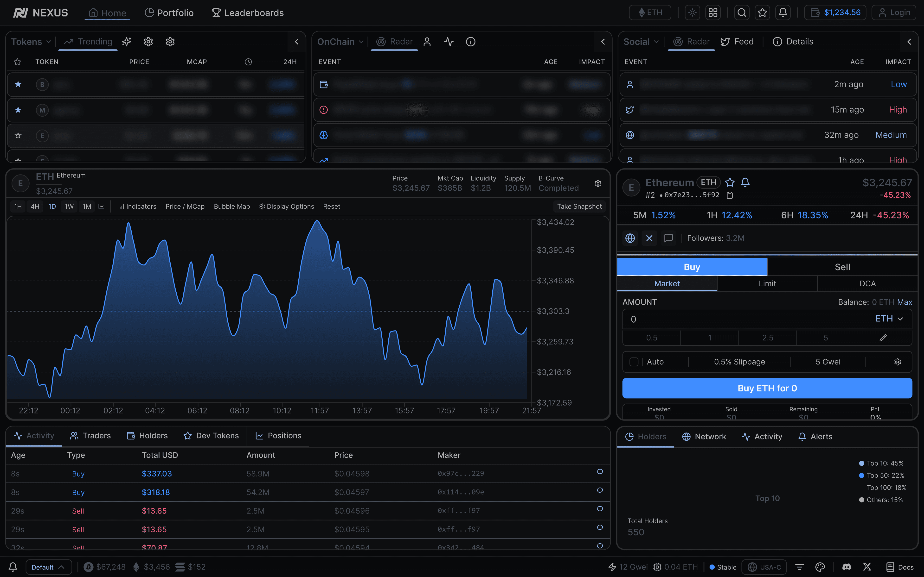This screenshot has height=577, width=924.
Task: Enable the Auto checkbox
Action: point(634,362)
